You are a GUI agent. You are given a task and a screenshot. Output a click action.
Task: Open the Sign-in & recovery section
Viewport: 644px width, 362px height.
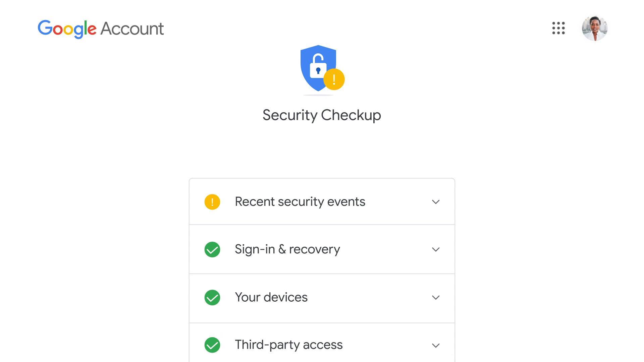pos(322,249)
